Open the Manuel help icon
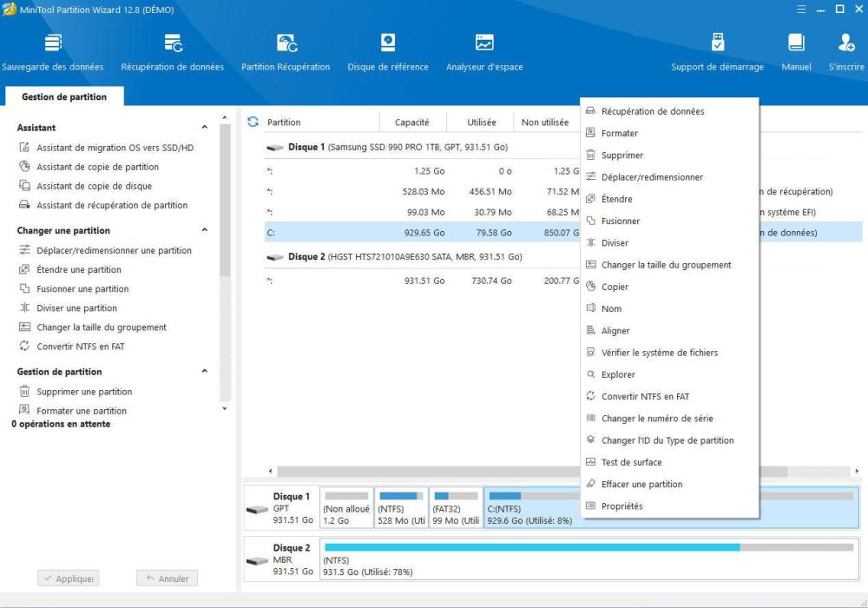 tap(796, 52)
